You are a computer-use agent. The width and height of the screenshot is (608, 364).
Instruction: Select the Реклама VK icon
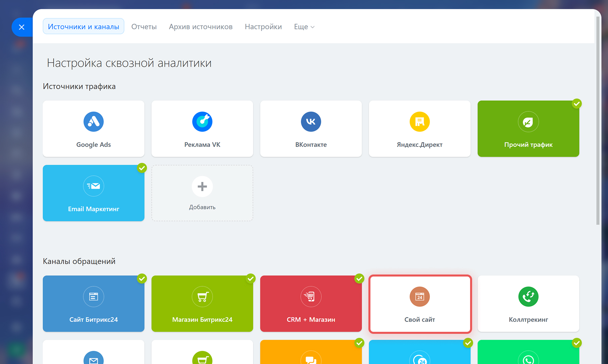tap(202, 122)
